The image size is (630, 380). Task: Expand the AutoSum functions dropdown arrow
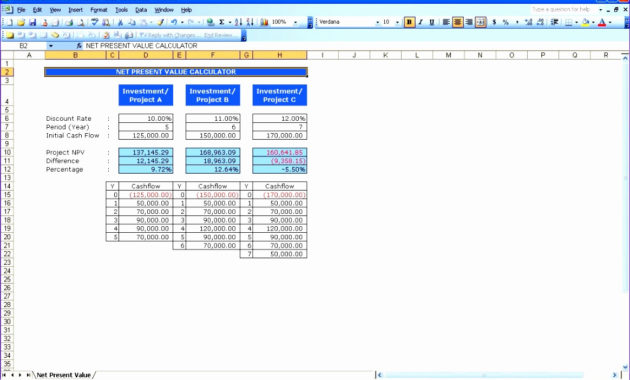[230, 22]
